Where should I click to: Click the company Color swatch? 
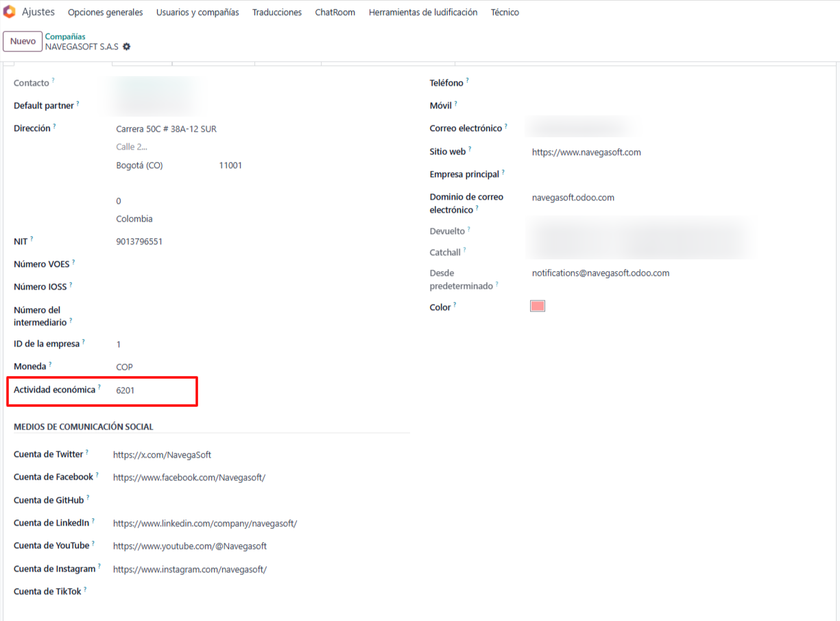[x=538, y=306]
